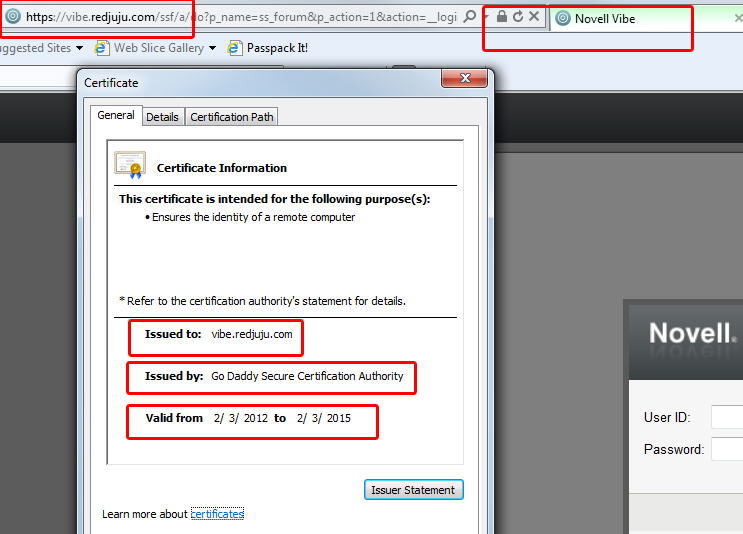Click the expiry date 2/3/2015
Viewport: 743px width, 534px height.
(x=324, y=418)
